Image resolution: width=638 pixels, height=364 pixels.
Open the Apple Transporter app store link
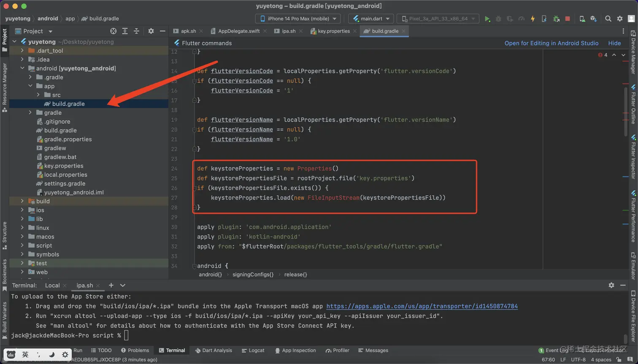(x=422, y=306)
